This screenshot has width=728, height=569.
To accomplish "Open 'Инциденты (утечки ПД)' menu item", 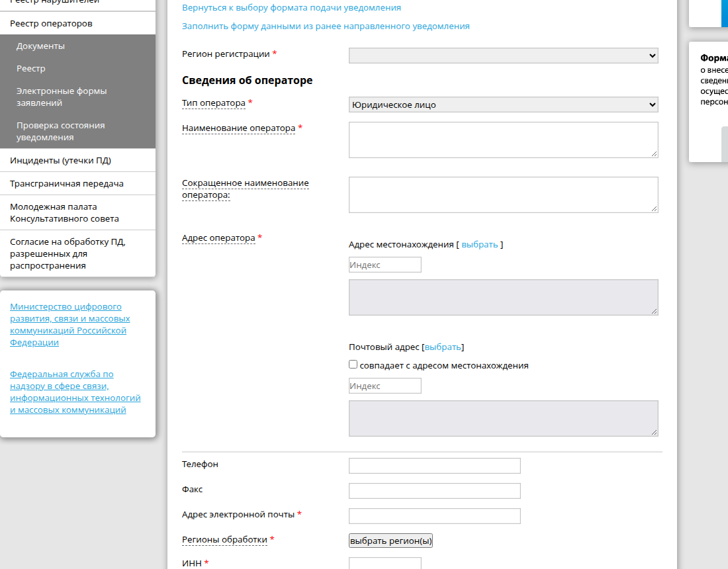I will (x=77, y=161).
